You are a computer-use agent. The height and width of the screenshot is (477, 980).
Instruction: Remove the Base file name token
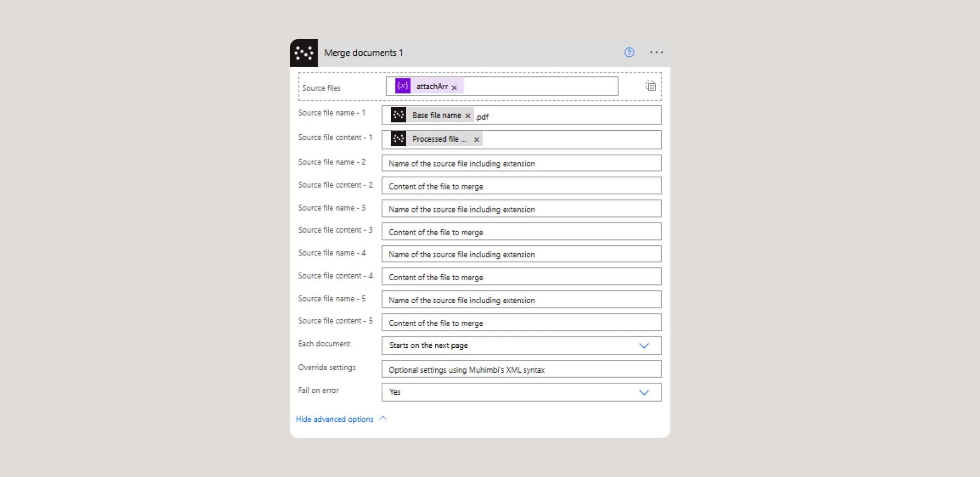point(467,116)
